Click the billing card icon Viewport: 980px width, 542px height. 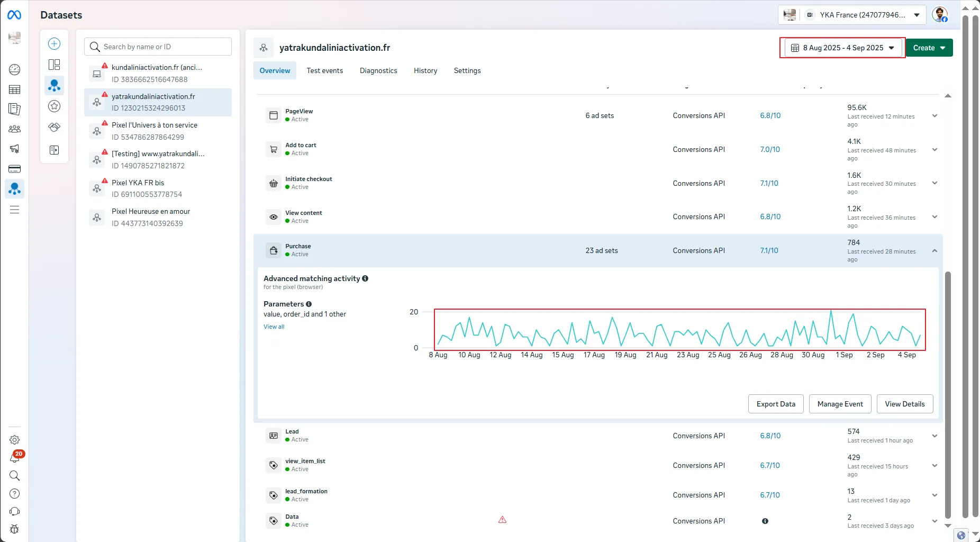(15, 169)
